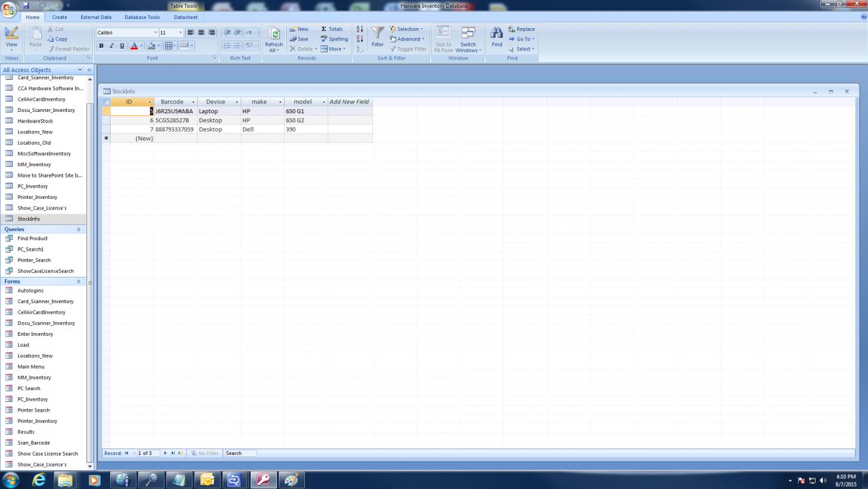Open the Selection filter dropdown

(x=407, y=29)
